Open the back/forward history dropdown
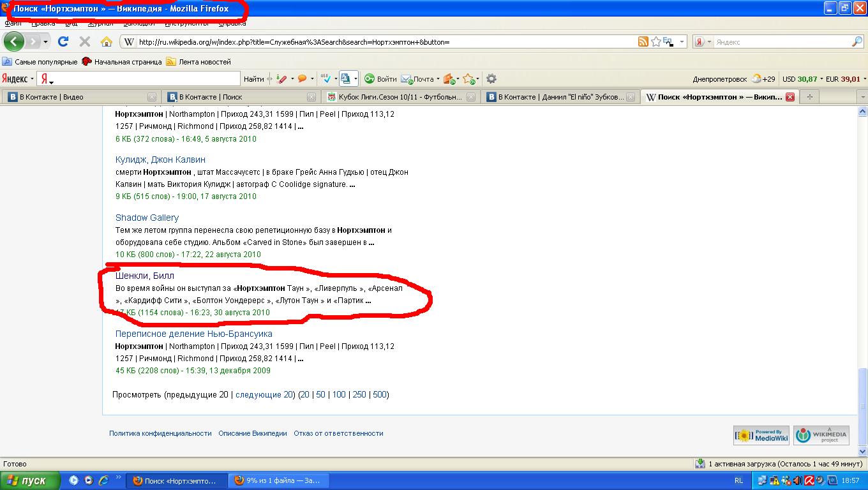The height and width of the screenshot is (490, 868). click(x=45, y=41)
